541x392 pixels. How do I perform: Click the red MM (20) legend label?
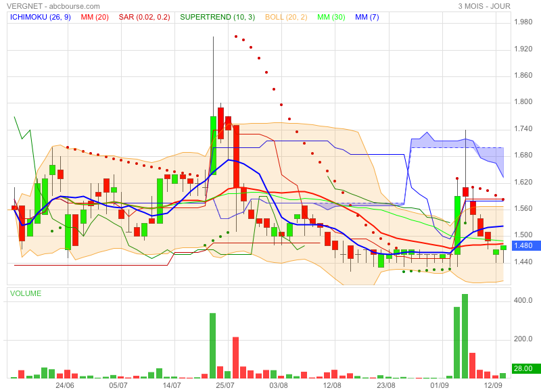point(95,18)
